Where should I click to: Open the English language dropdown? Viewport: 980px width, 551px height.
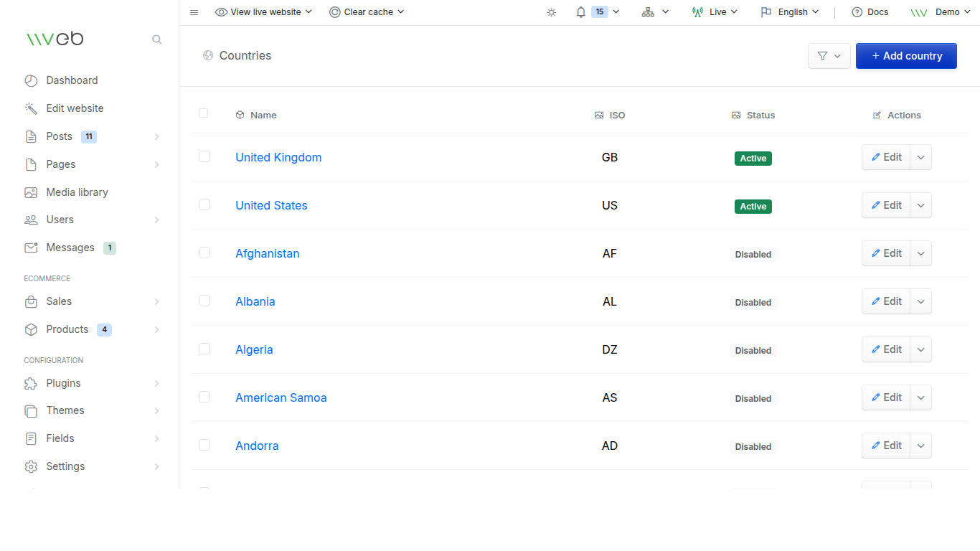pos(790,12)
